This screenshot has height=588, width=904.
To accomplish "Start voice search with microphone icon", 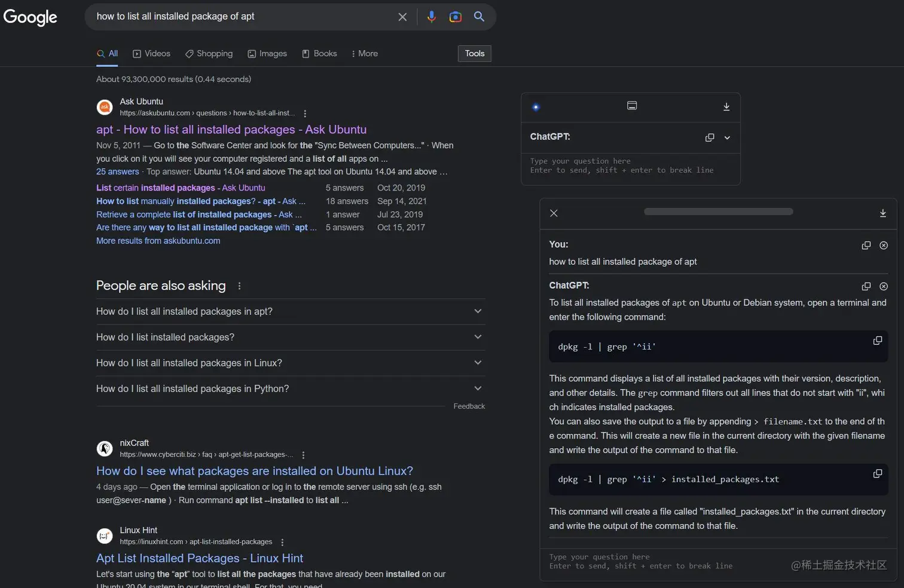I will click(x=431, y=17).
